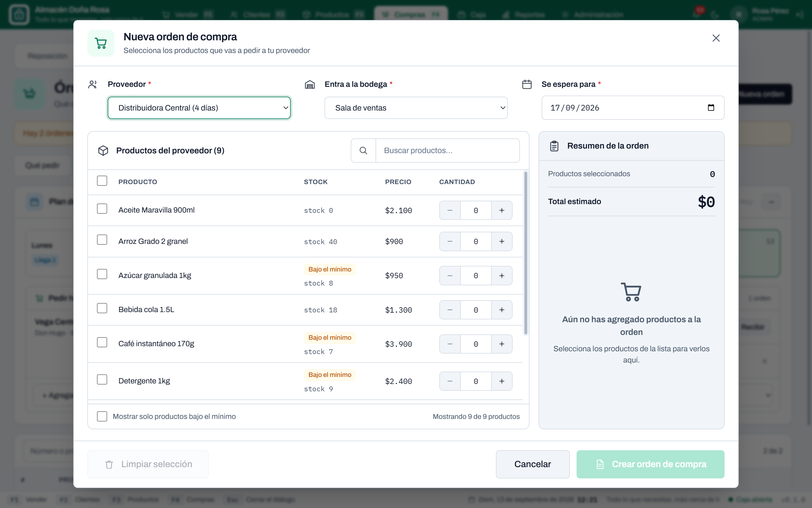Tick the Arroz Grado 2 granel checkbox

[102, 240]
